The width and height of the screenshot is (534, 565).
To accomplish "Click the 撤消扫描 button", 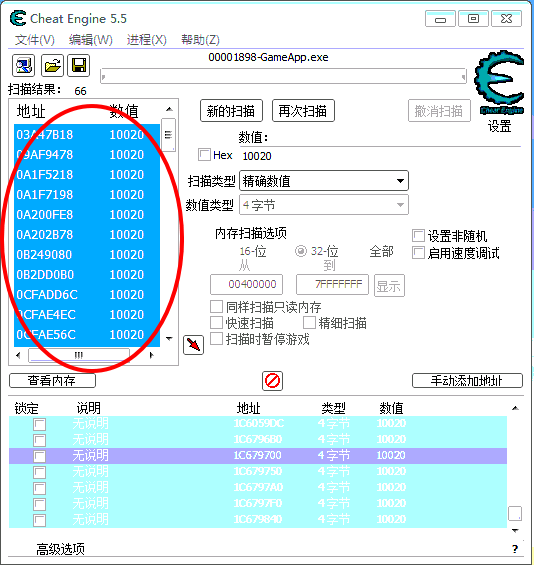I will 439,111.
